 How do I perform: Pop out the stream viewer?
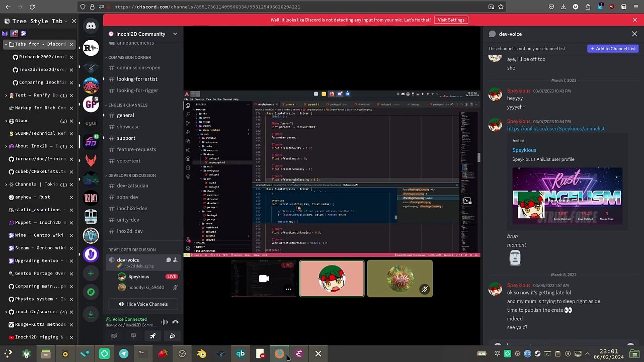467,201
